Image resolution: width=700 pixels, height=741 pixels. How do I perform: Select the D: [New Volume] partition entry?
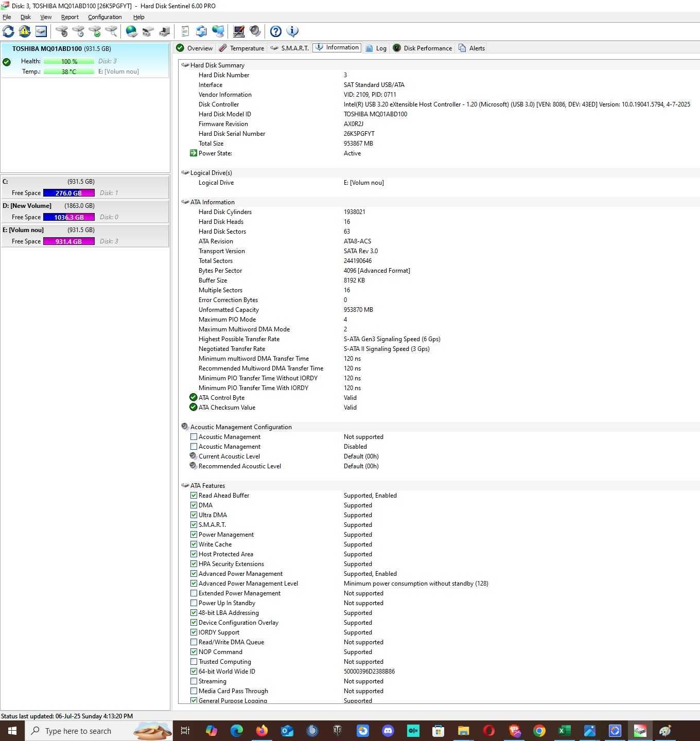85,211
